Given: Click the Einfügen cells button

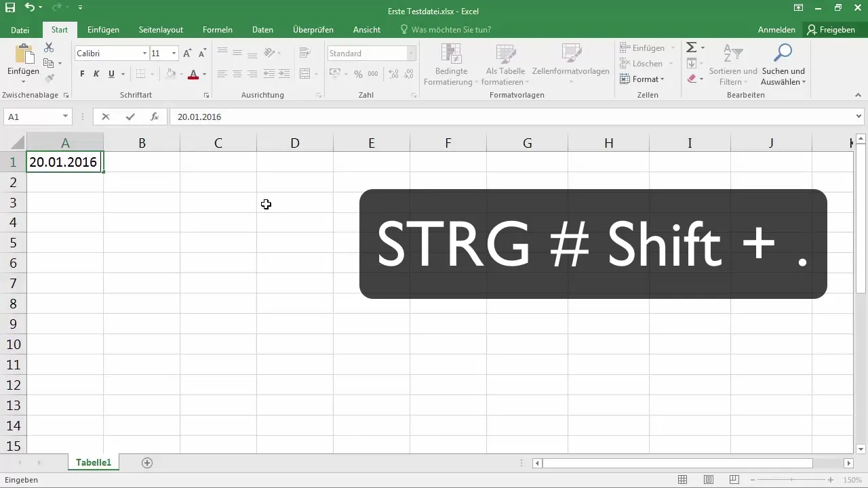Looking at the screenshot, I should tap(643, 48).
